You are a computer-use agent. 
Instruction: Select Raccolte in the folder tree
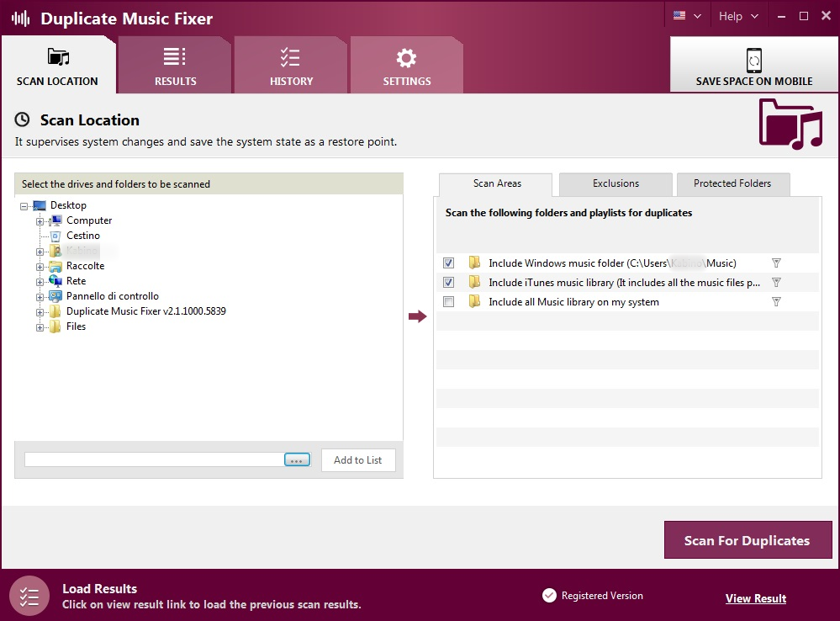(85, 266)
